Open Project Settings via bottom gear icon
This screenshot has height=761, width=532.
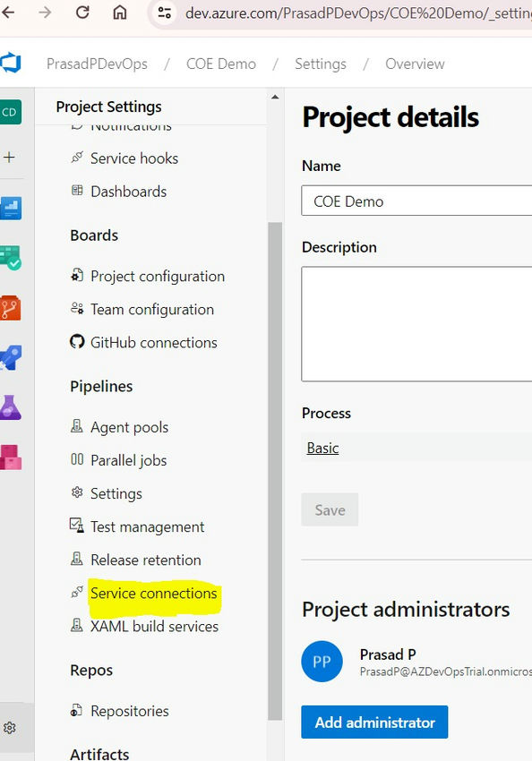click(x=9, y=728)
